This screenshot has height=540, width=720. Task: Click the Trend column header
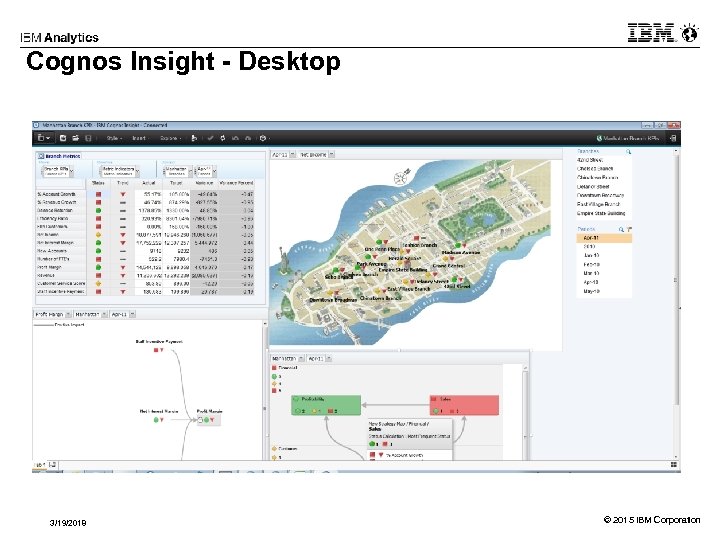click(123, 183)
